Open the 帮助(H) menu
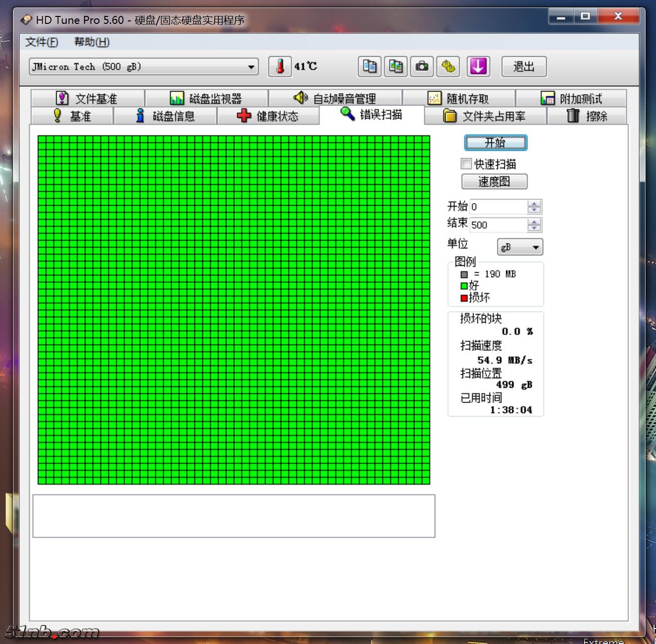 (x=92, y=42)
